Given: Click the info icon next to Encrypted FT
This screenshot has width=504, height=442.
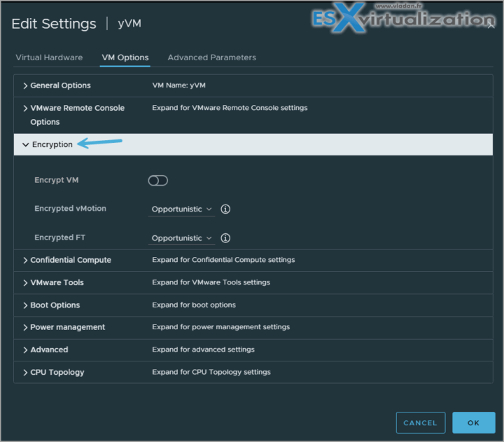Looking at the screenshot, I should pos(225,238).
